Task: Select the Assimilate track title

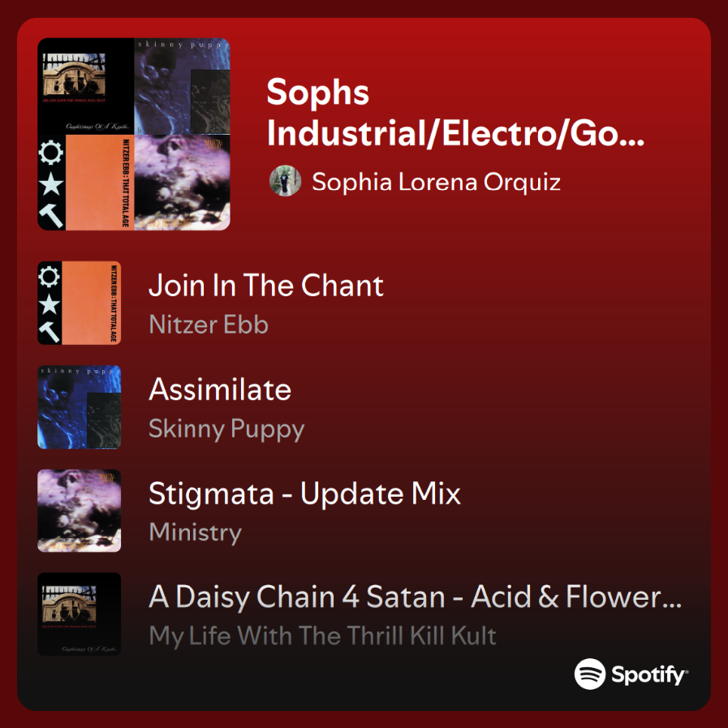Action: (220, 390)
